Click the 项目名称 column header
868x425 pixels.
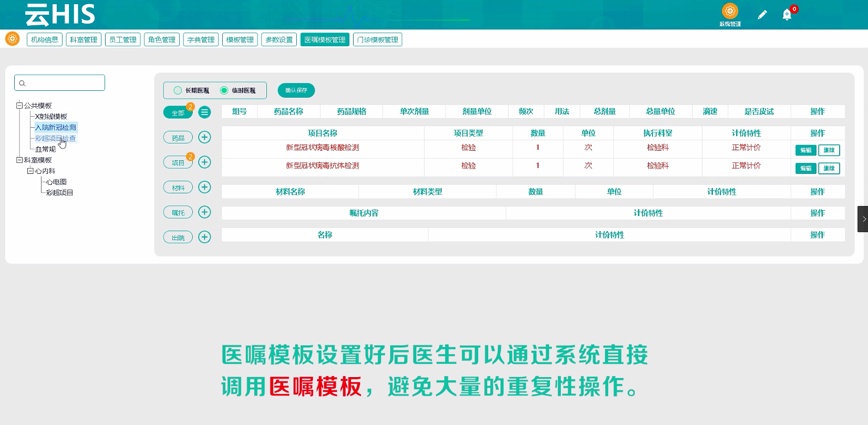coord(323,133)
